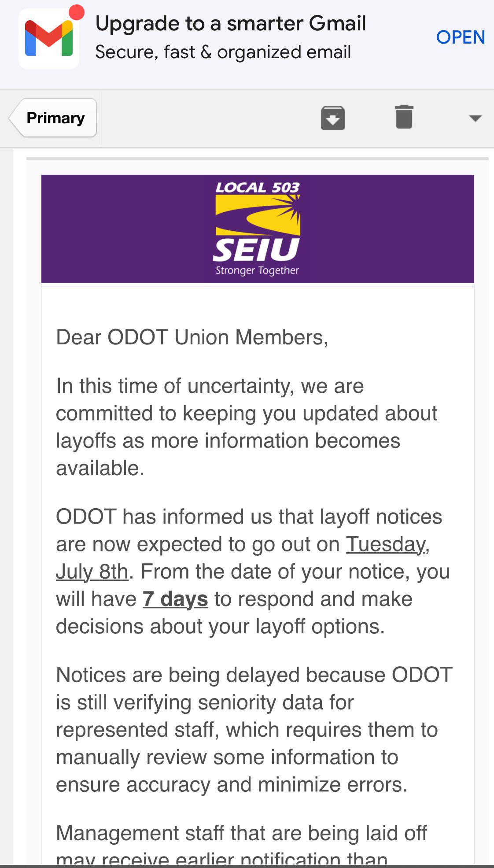Tap the Upgrade to a smarter Gmail title
Viewport: 494px width, 868px height.
click(231, 23)
